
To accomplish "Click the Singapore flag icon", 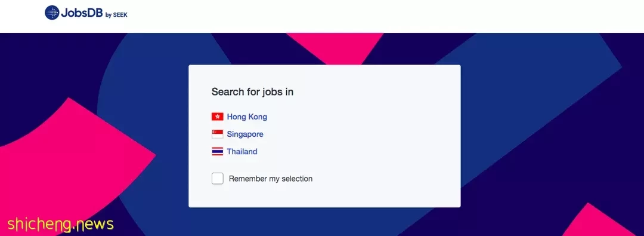I will 217,134.
